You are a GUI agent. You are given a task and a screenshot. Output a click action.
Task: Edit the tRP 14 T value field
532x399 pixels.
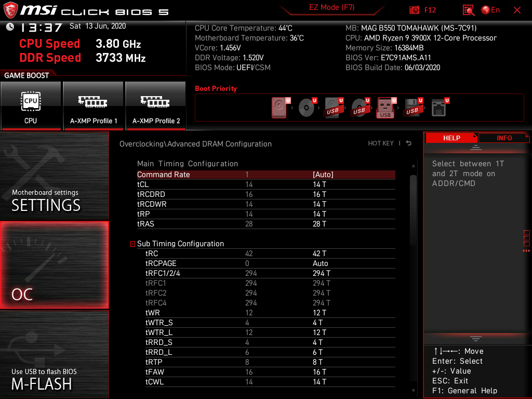point(320,214)
